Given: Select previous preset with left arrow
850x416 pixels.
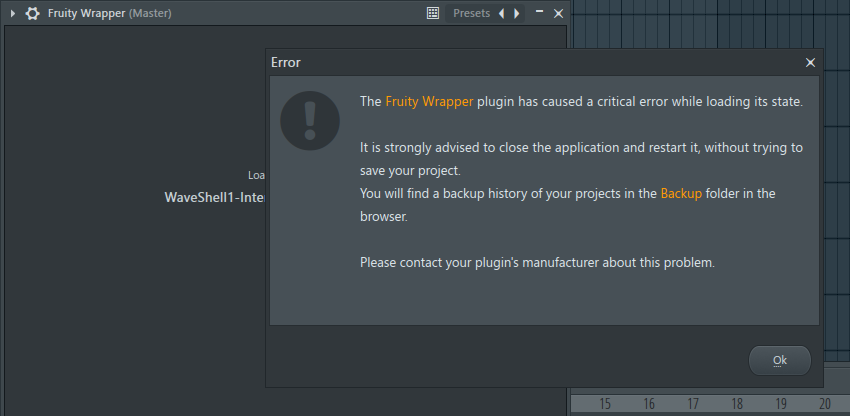Looking at the screenshot, I should pyautogui.click(x=501, y=14).
